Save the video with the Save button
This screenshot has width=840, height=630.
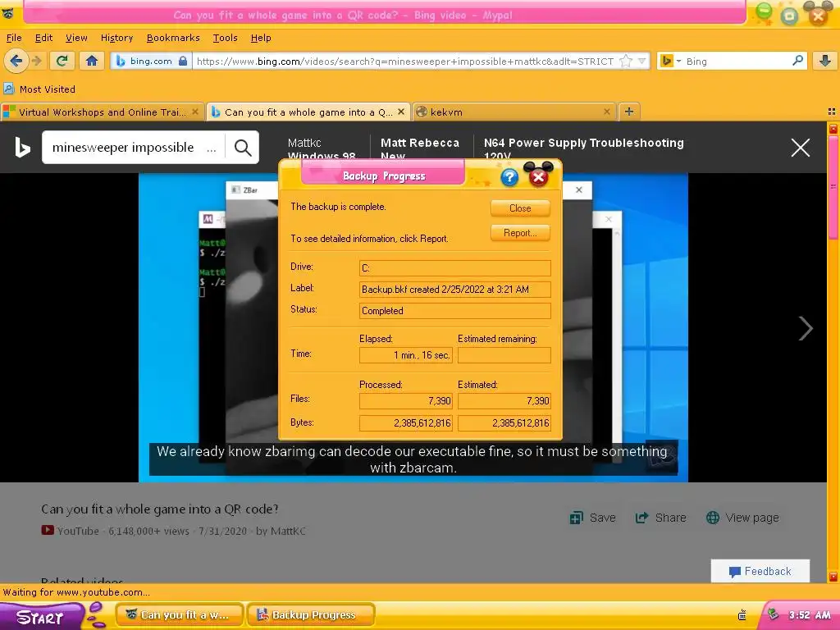[592, 518]
